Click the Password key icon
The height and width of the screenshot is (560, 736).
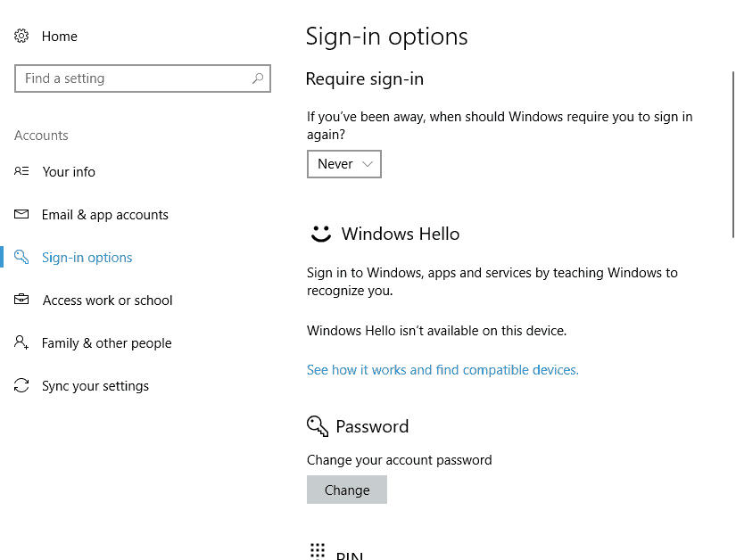click(318, 426)
